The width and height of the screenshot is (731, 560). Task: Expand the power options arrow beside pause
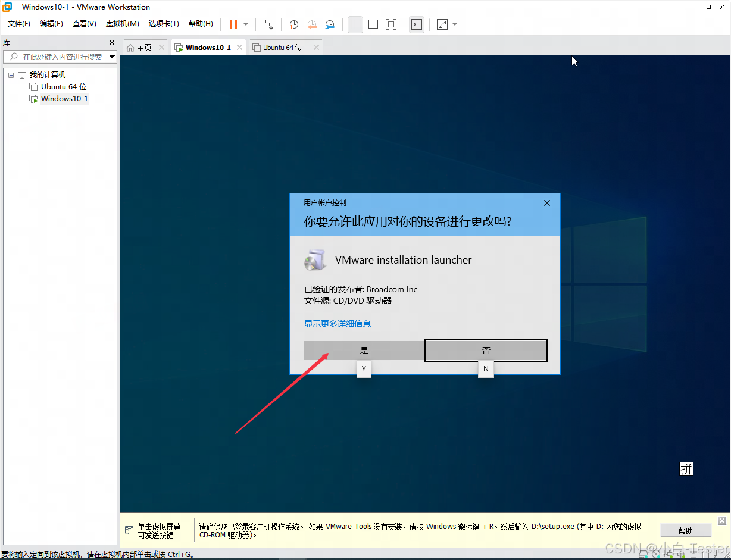[246, 24]
